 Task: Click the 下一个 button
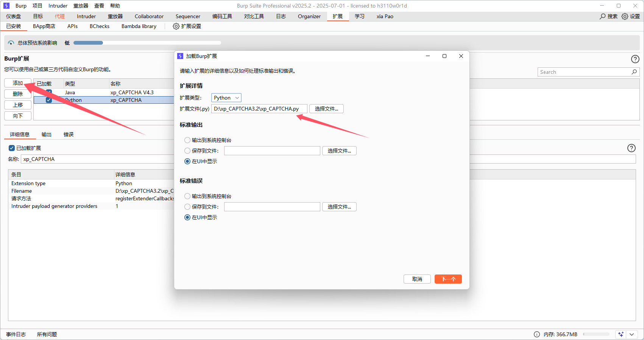pyautogui.click(x=448, y=279)
